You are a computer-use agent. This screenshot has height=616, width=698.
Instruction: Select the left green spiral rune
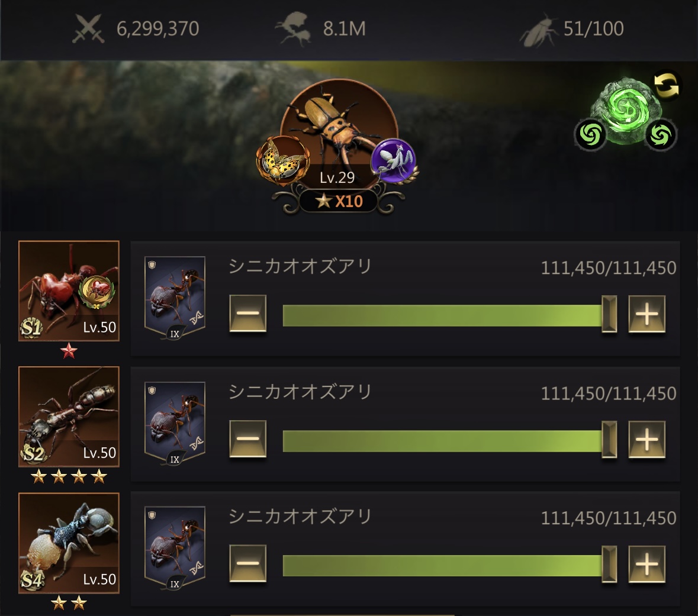point(591,134)
